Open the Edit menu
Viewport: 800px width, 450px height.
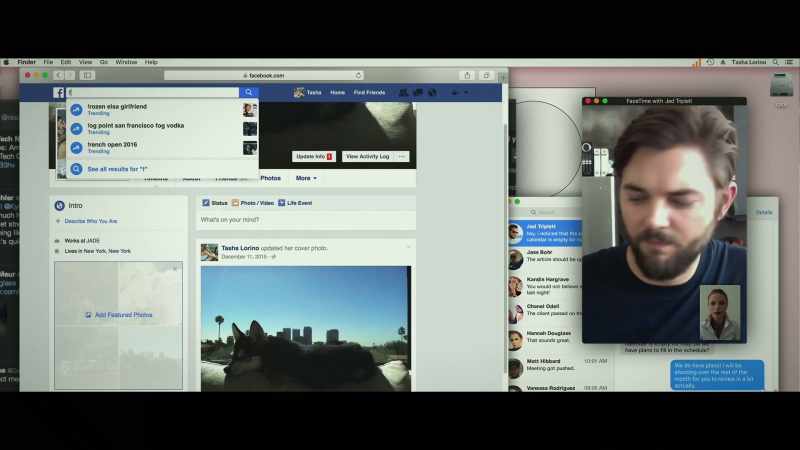[x=66, y=62]
